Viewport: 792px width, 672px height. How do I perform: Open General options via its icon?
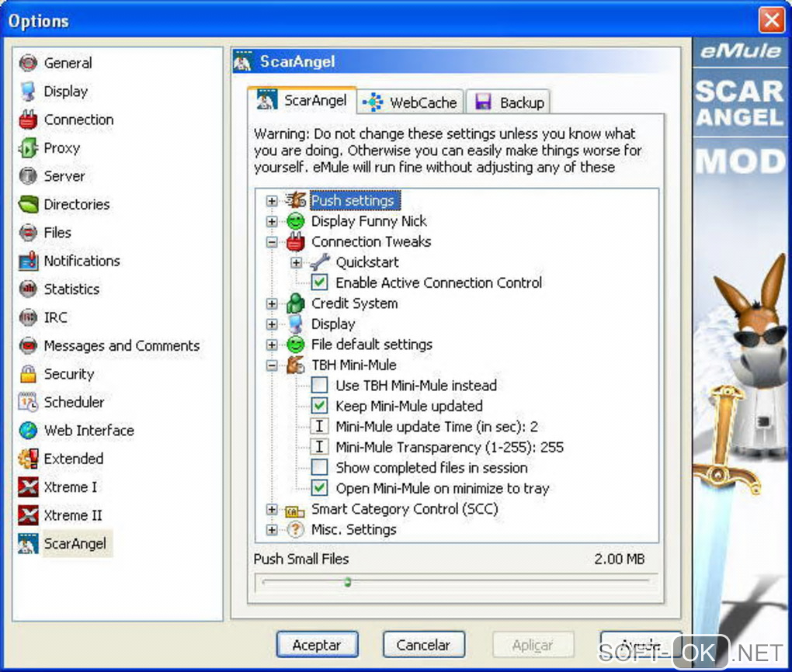28,63
